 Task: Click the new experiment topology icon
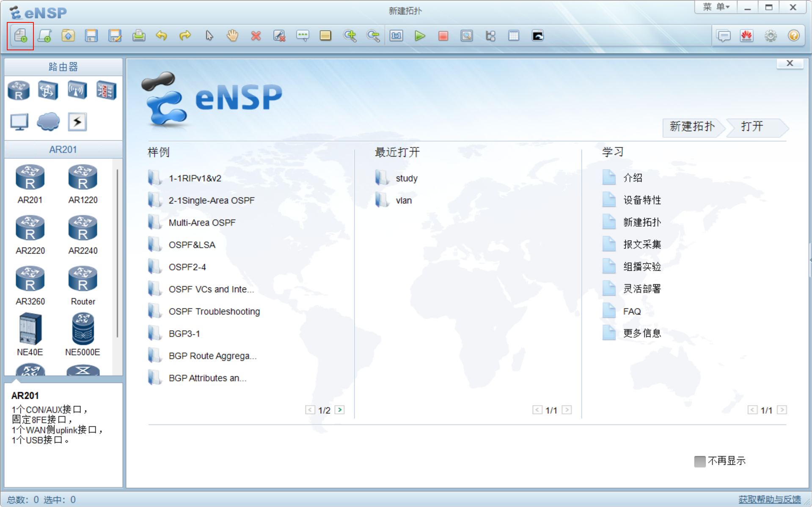(x=44, y=36)
